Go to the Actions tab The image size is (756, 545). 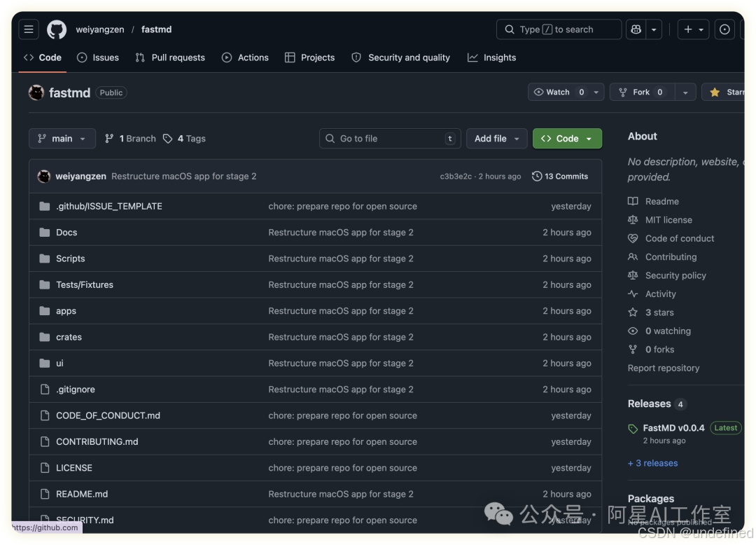pos(245,58)
